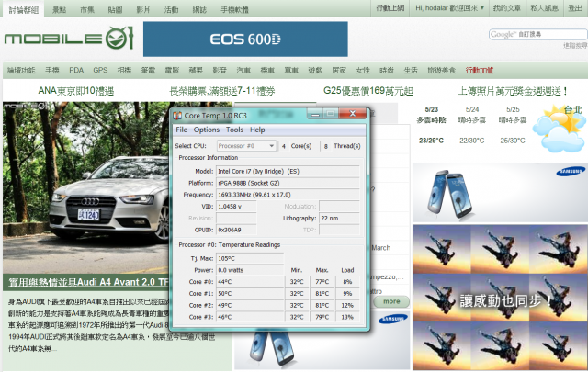Close the Core Temp window
Screen dimensions: 588x372
[x=353, y=113]
